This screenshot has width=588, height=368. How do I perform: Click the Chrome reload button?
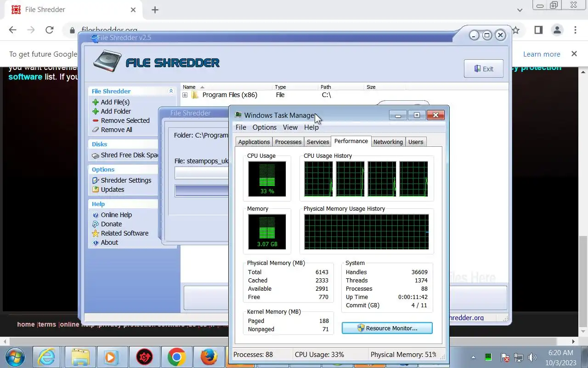coord(49,30)
